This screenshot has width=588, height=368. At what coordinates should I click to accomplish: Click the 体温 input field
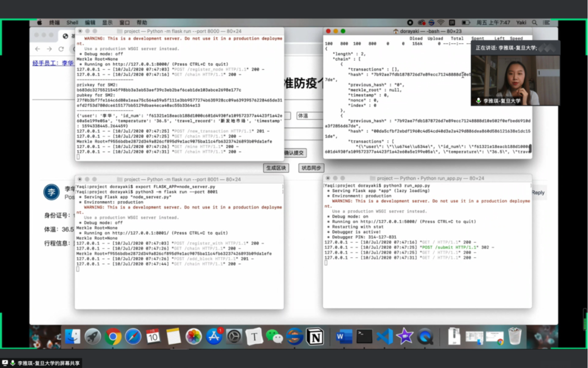pos(309,116)
